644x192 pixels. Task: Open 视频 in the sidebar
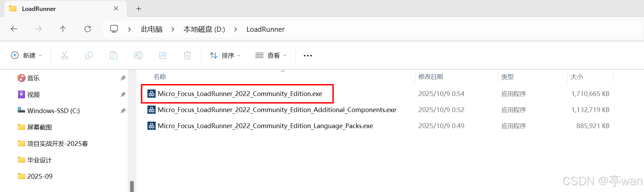[x=33, y=95]
